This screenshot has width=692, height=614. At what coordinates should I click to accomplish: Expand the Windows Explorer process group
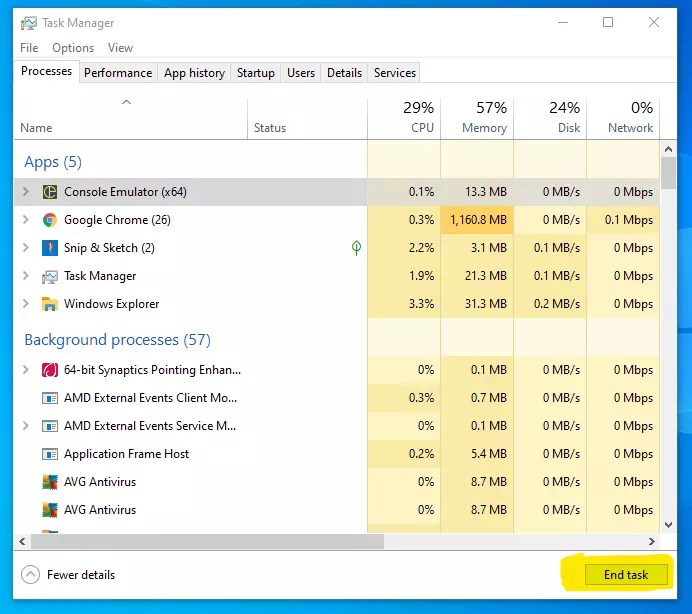(26, 304)
